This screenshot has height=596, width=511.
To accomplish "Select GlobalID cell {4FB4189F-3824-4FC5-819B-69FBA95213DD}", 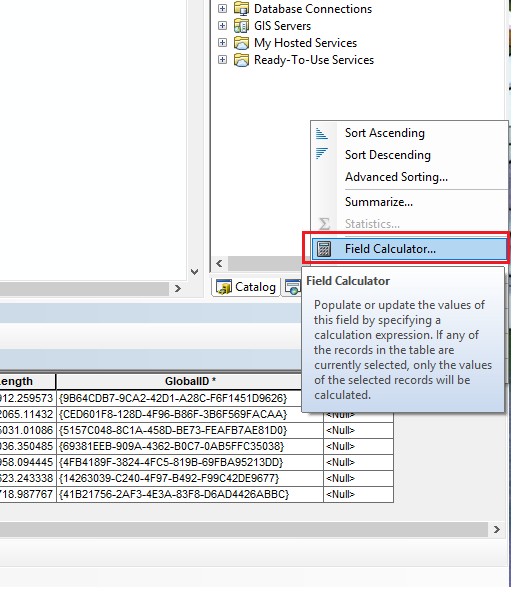I will 190,462.
